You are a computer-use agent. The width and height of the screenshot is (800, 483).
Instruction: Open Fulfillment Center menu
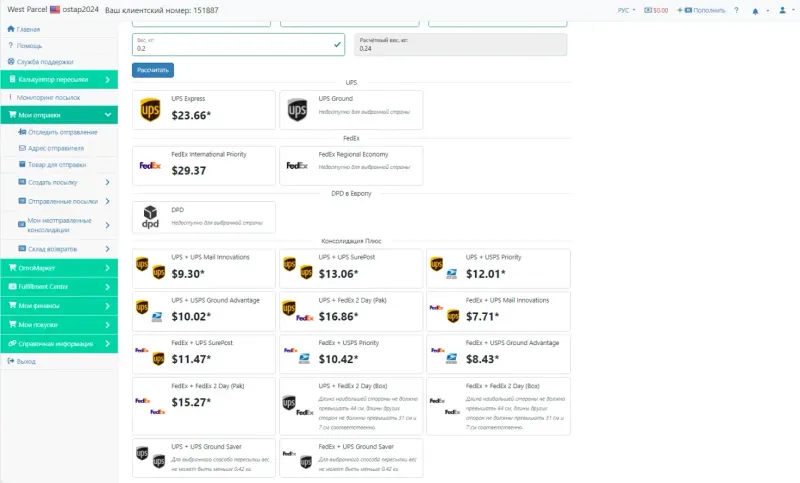click(59, 287)
